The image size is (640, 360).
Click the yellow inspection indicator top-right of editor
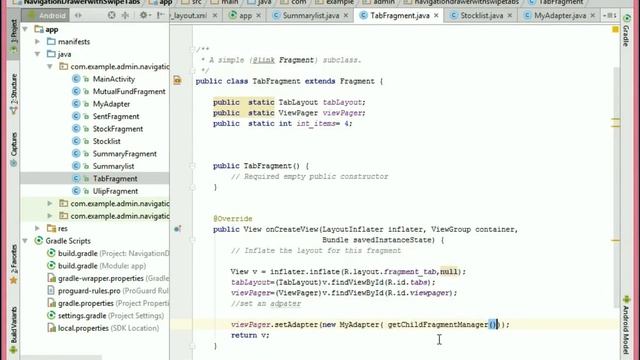tap(615, 29)
